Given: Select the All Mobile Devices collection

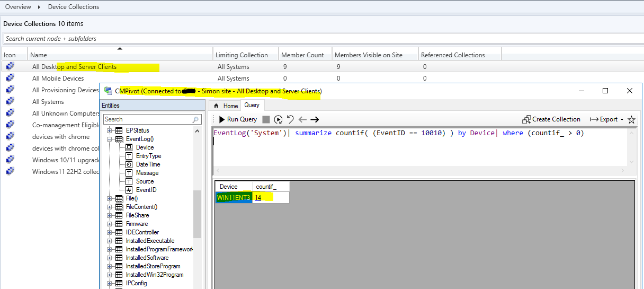Looking at the screenshot, I should (x=58, y=78).
